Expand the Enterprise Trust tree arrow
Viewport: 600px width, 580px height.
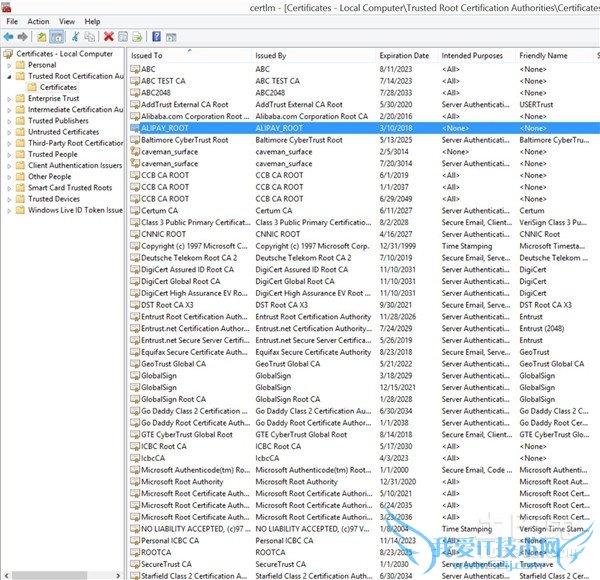click(8, 99)
